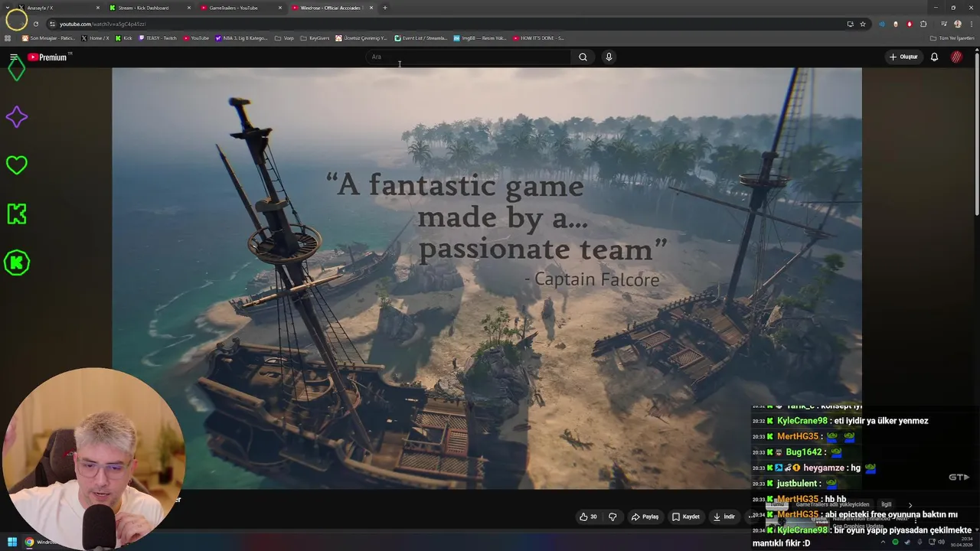
Task: Click the green heart overlay icon
Action: pyautogui.click(x=17, y=165)
